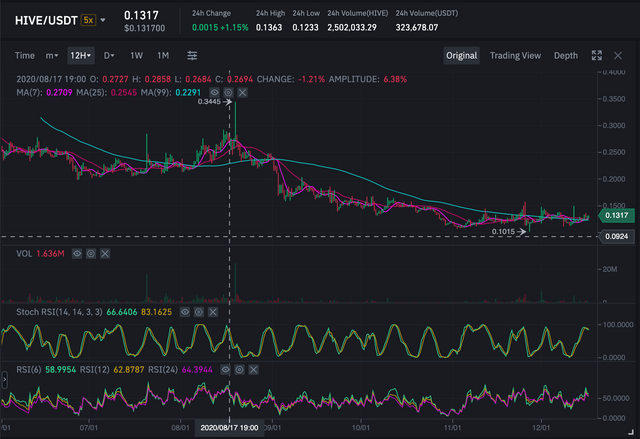Open the HIVE/USDT pair dropdown arrow
The width and height of the screenshot is (640, 439).
103,20
